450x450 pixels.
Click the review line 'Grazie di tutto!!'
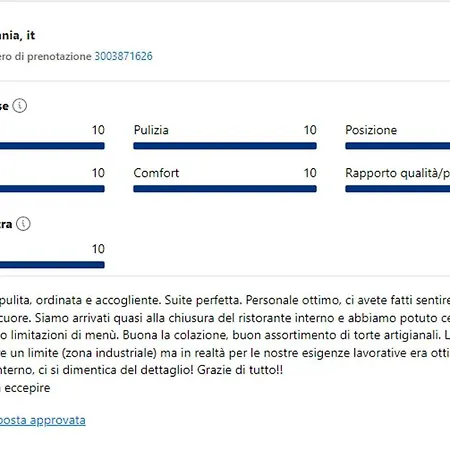240,370
